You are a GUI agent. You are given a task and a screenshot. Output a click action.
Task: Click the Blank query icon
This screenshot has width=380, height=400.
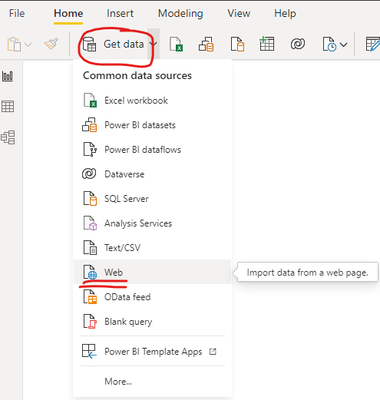(90, 322)
